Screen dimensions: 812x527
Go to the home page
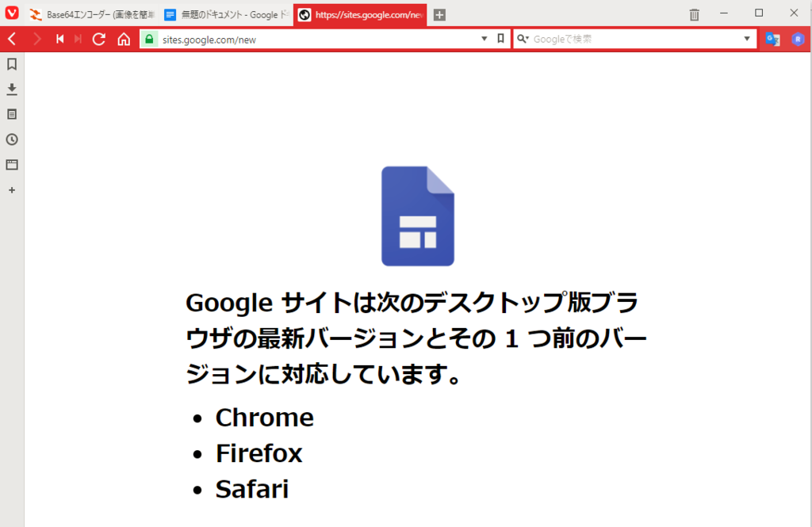point(124,39)
